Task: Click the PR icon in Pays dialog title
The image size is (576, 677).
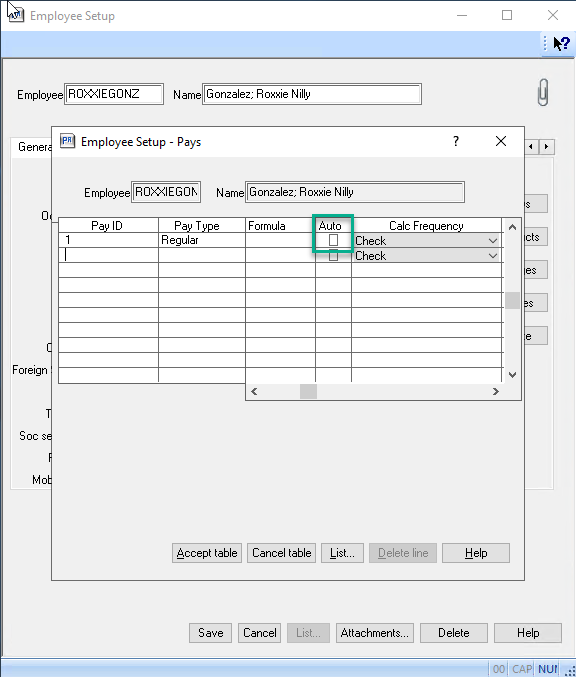Action: point(67,141)
